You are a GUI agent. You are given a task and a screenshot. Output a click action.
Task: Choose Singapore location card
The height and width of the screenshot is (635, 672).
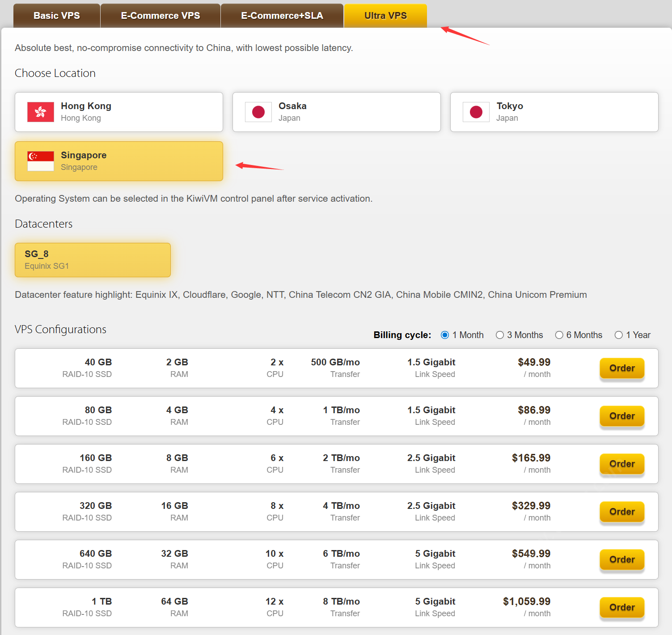pos(119,161)
